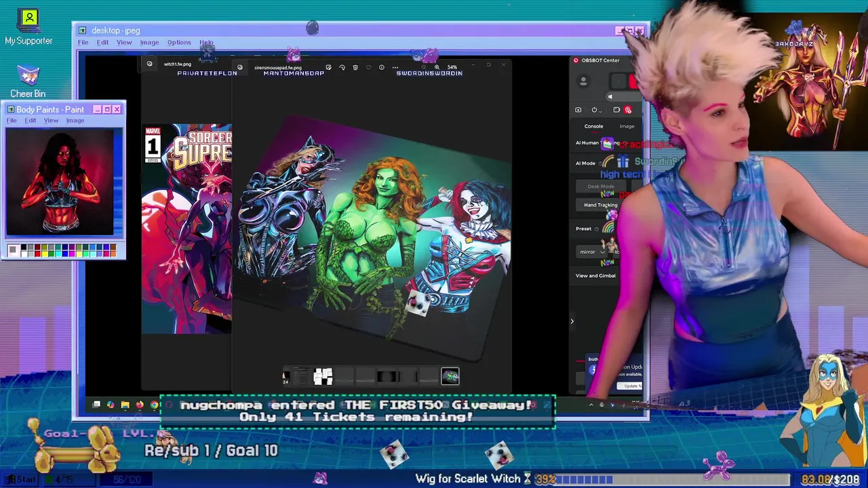The height and width of the screenshot is (488, 868).
Task: Open the Image menu in Body Paints window
Action: 75,121
